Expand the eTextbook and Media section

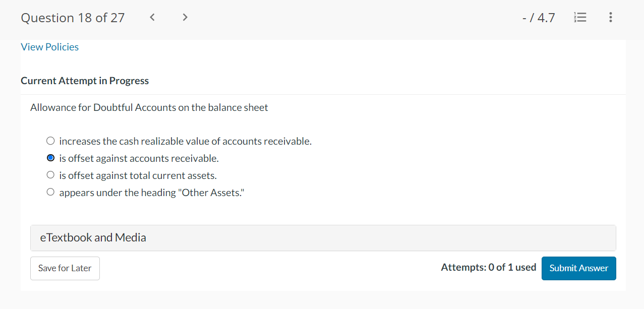(323, 238)
